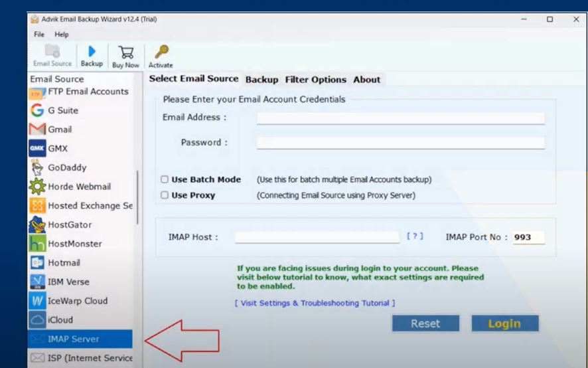The width and height of the screenshot is (588, 368).
Task: Enable Use Batch Mode checkbox
Action: [164, 179]
